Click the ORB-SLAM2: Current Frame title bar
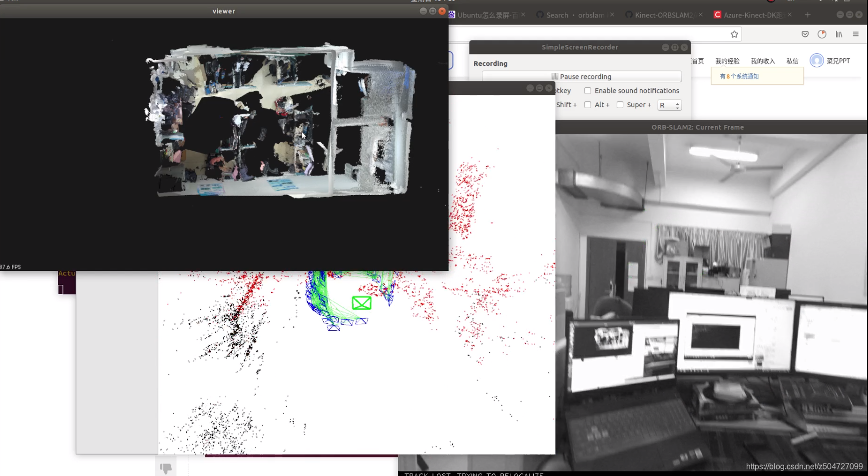The height and width of the screenshot is (476, 868). [x=712, y=127]
